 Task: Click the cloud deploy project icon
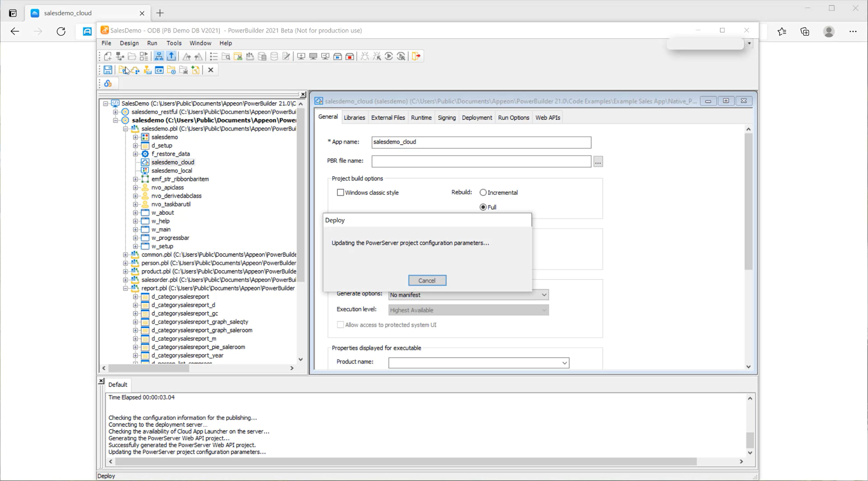[135, 70]
